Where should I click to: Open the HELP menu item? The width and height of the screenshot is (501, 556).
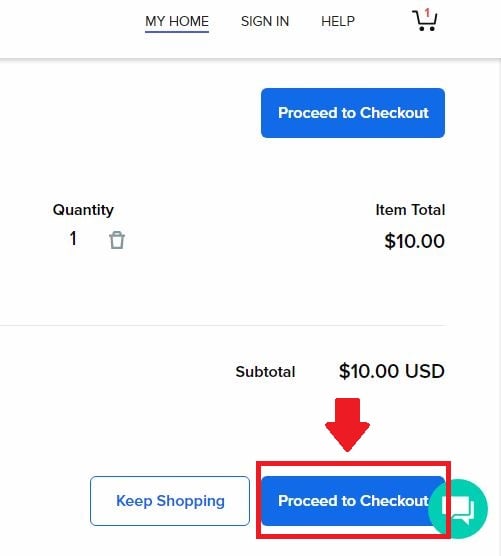[338, 21]
